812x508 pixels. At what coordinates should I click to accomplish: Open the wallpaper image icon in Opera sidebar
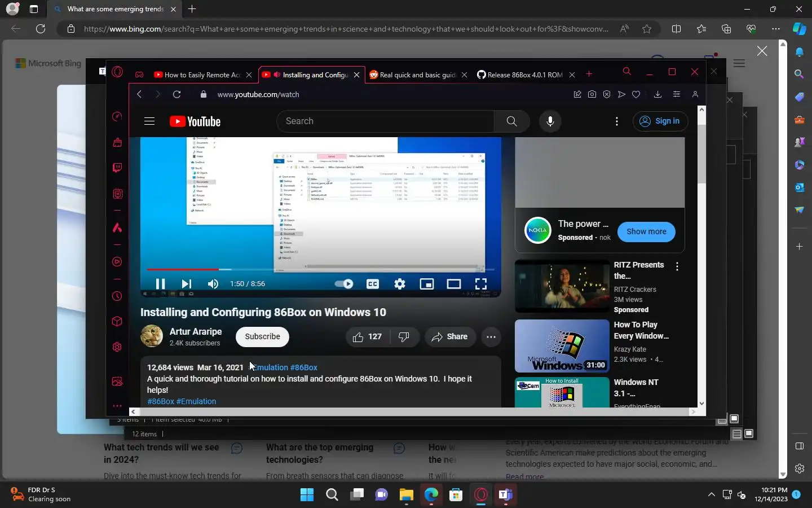pyautogui.click(x=117, y=382)
